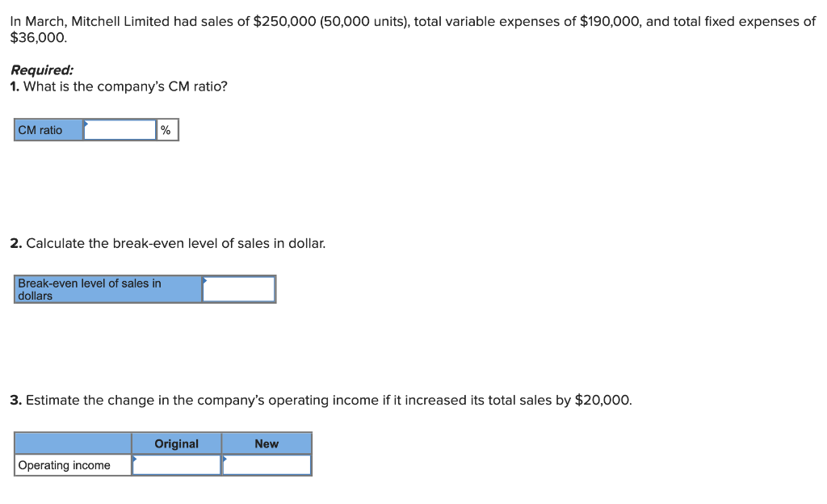Click the empty blue header cell above Operating income
827x504 pixels.
(x=73, y=443)
